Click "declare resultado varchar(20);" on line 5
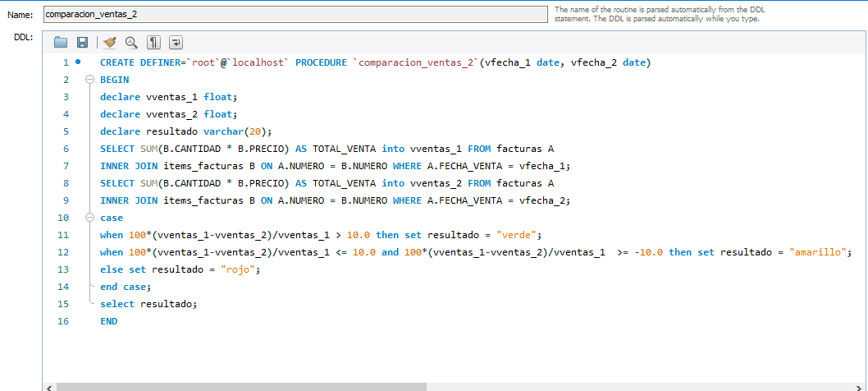This screenshot has height=391, width=868. click(x=186, y=131)
